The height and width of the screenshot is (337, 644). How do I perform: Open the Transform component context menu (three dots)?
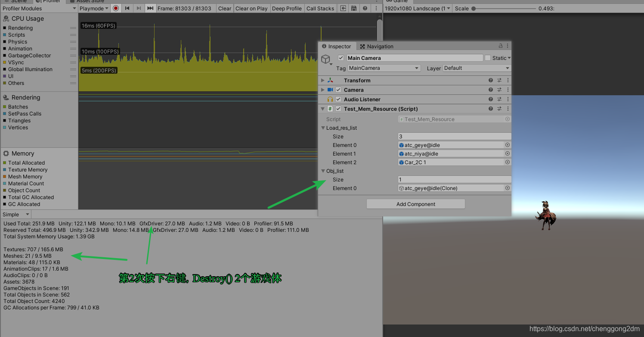pyautogui.click(x=508, y=80)
